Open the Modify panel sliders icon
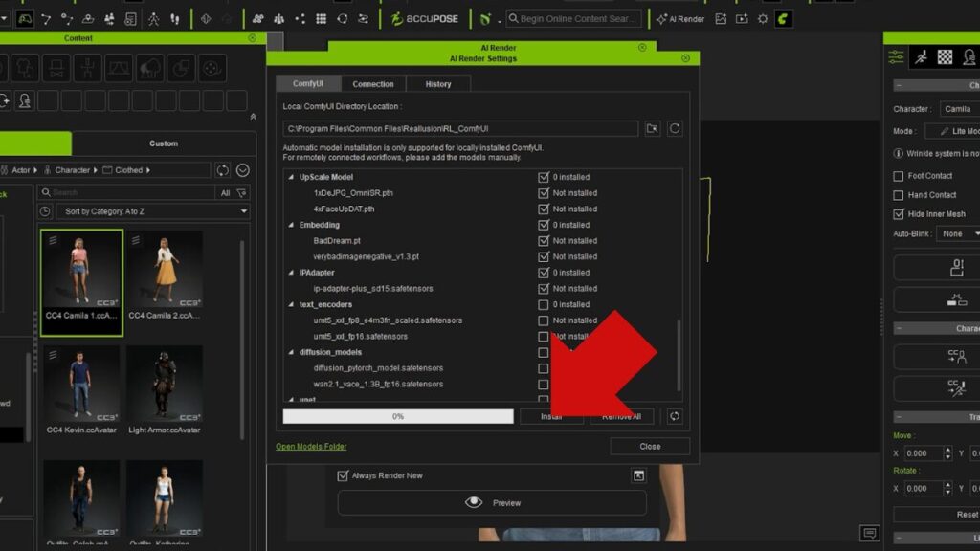Viewport: 980px width, 551px height. pos(896,57)
